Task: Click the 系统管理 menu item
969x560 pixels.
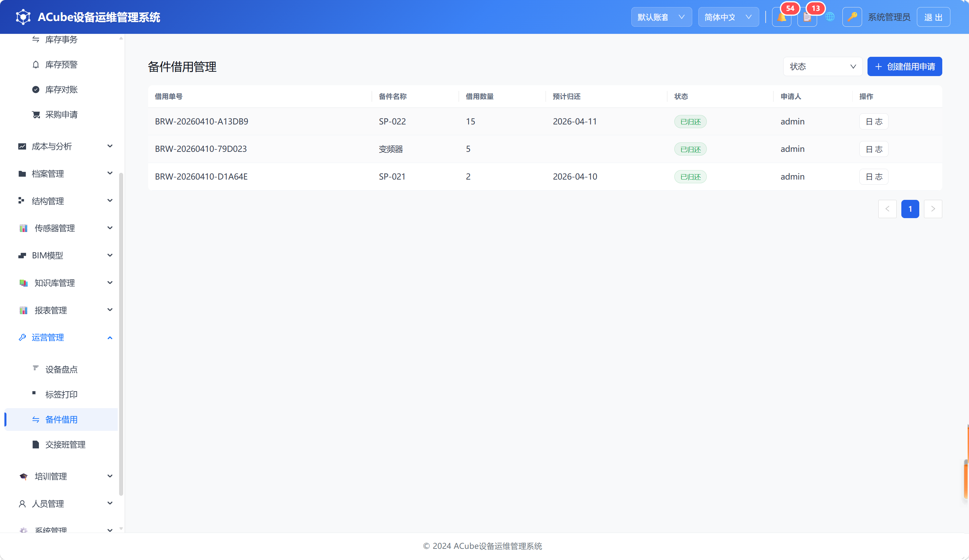Action: (x=61, y=530)
